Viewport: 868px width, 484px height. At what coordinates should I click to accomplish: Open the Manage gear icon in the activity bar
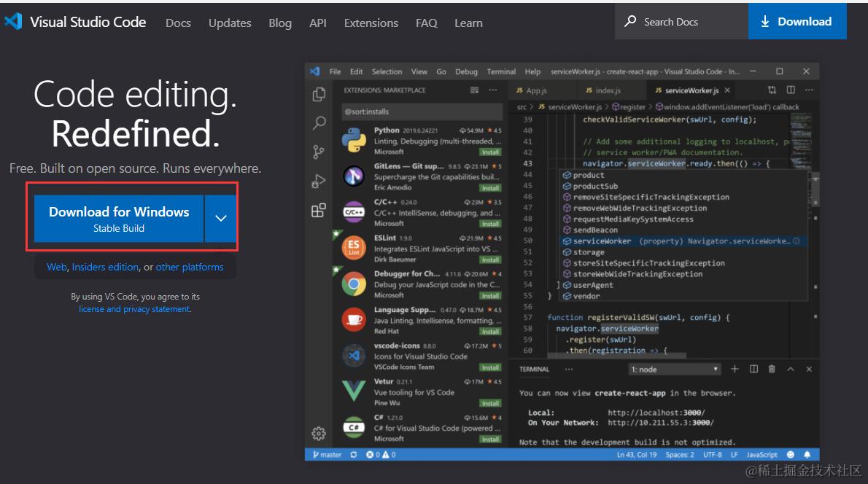click(x=319, y=433)
